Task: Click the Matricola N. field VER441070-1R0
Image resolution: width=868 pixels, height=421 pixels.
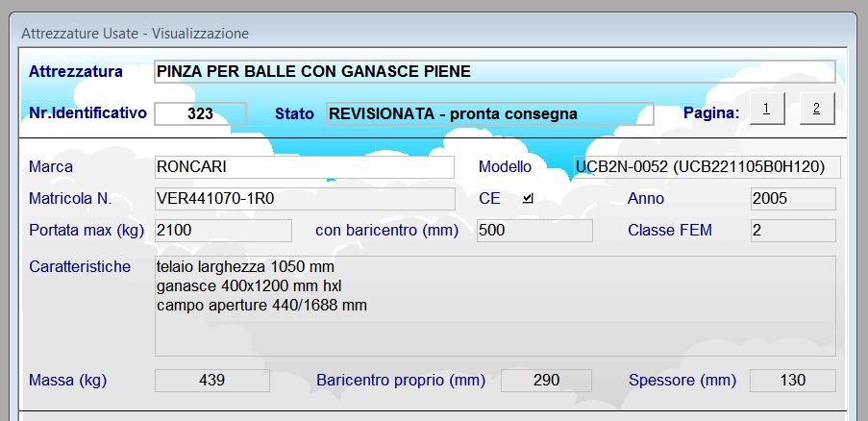Action: pyautogui.click(x=305, y=199)
